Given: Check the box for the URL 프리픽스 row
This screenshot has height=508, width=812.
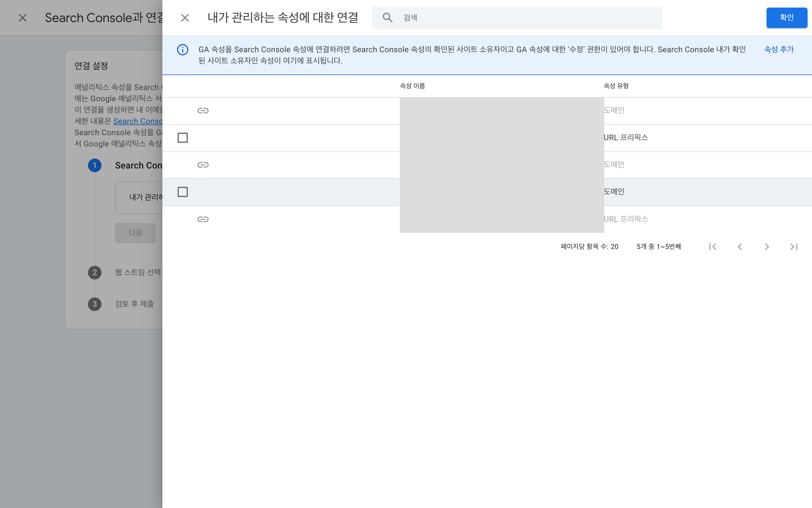Looking at the screenshot, I should 182,138.
